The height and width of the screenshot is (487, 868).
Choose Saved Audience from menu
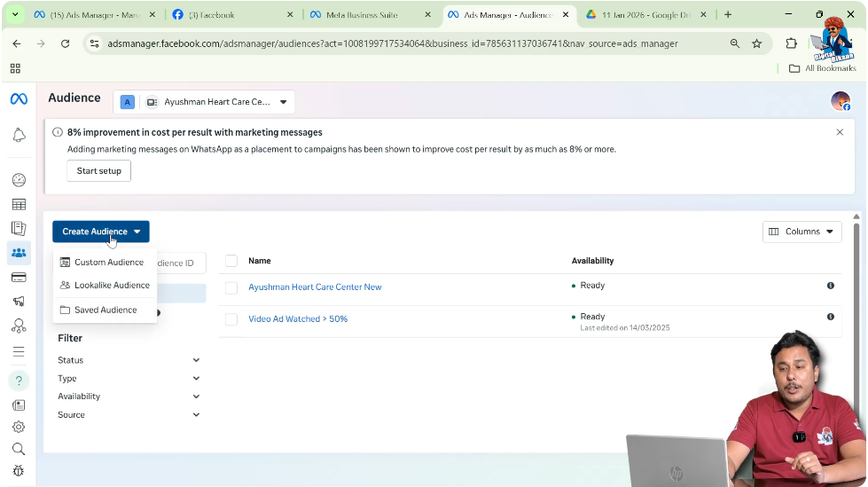pyautogui.click(x=105, y=310)
